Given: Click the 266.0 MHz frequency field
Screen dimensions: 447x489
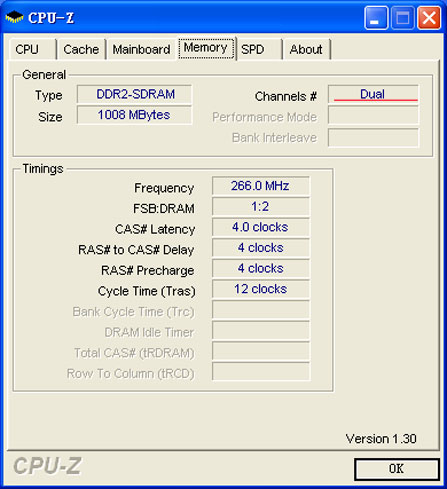Looking at the screenshot, I should pos(261,186).
